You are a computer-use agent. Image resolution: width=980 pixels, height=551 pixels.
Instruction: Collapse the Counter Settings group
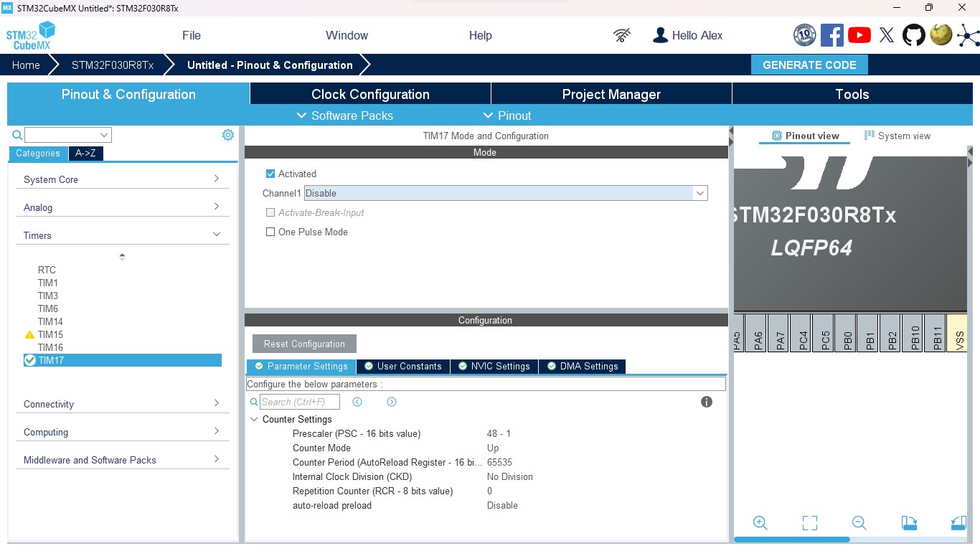pyautogui.click(x=254, y=419)
